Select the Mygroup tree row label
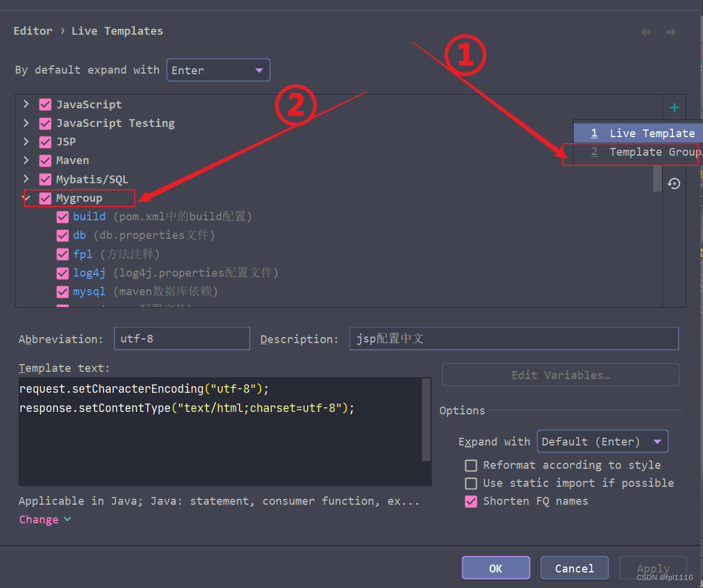The height and width of the screenshot is (588, 703). (79, 198)
